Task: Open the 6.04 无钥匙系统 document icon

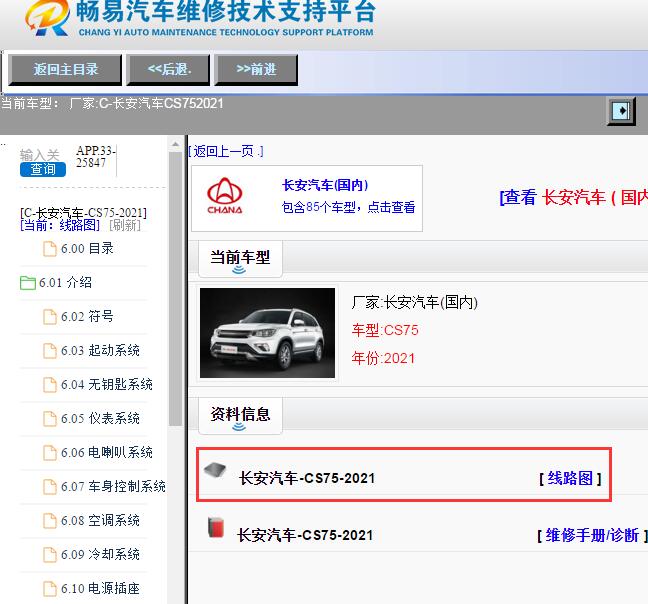Action: (x=50, y=385)
